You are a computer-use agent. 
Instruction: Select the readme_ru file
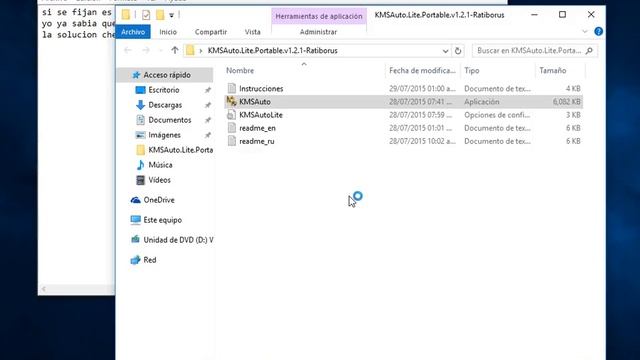257,141
